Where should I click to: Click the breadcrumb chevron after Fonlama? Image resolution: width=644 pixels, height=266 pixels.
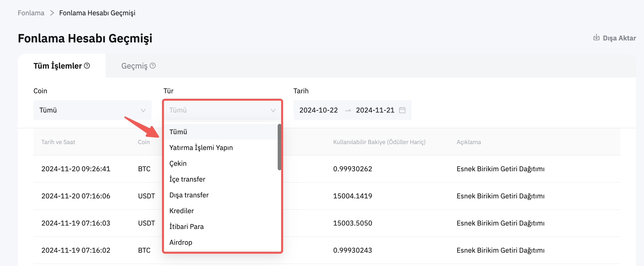52,13
